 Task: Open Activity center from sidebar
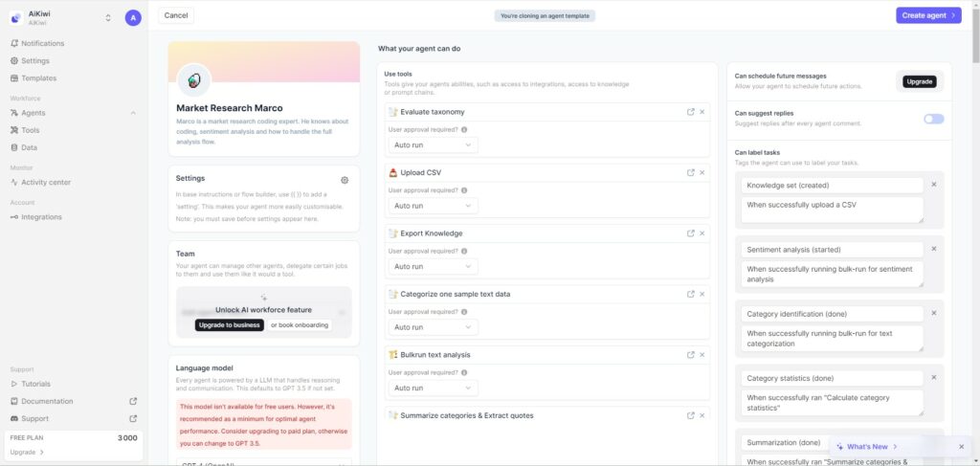[46, 183]
